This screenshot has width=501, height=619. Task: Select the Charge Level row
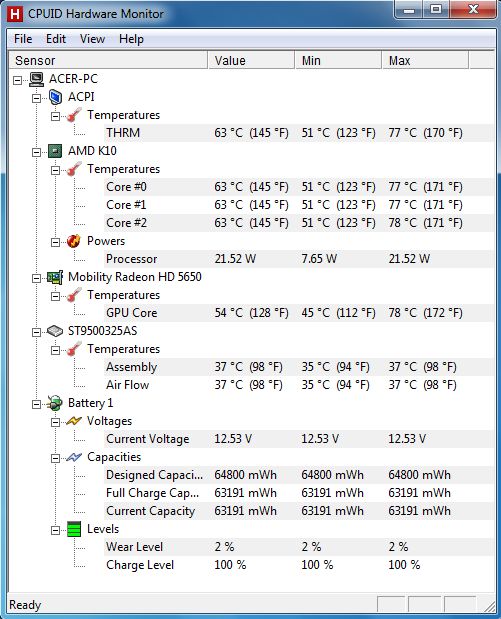(x=299, y=565)
